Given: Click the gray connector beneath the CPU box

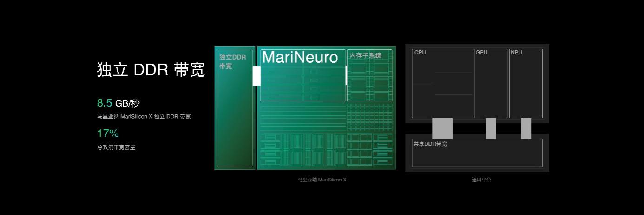Looking at the screenshot, I should click(x=442, y=128).
